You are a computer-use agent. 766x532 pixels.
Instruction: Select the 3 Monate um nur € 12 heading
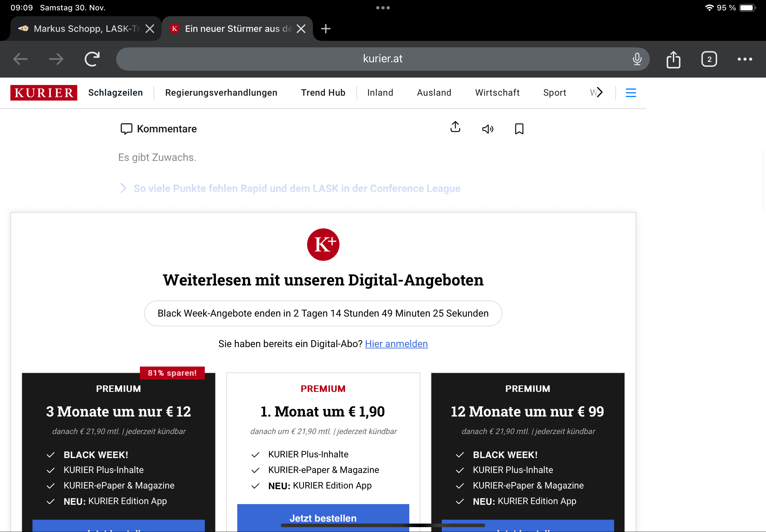pyautogui.click(x=118, y=411)
